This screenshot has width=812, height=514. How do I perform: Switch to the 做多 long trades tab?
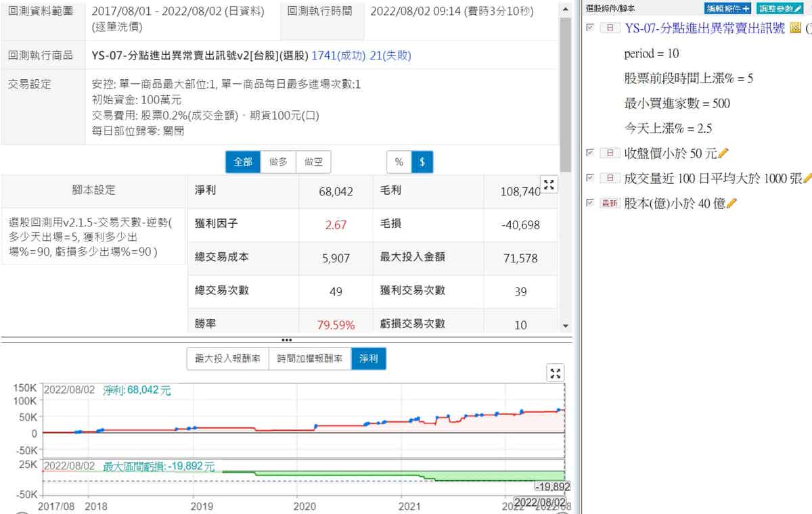pyautogui.click(x=278, y=162)
